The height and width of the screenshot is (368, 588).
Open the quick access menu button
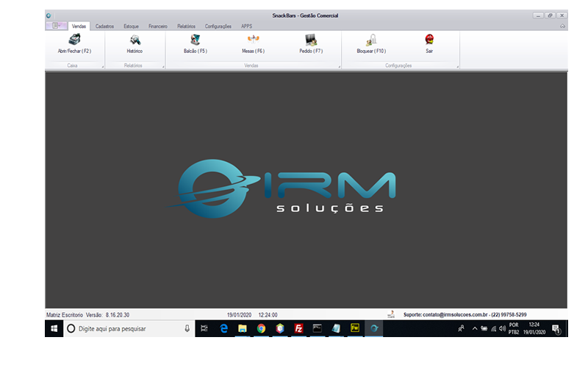click(57, 26)
